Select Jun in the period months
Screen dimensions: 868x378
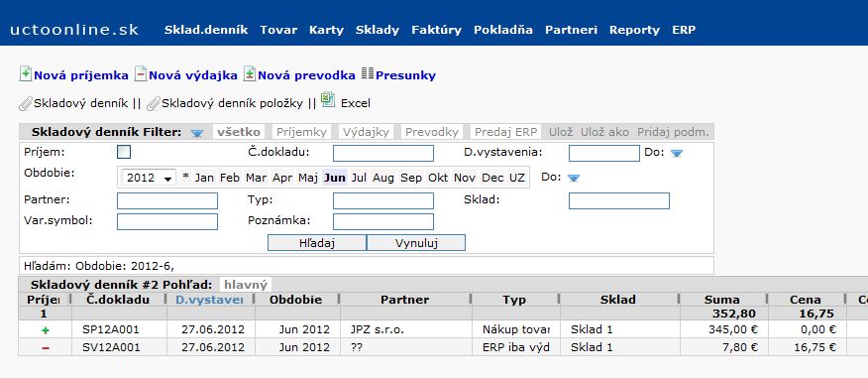(335, 178)
